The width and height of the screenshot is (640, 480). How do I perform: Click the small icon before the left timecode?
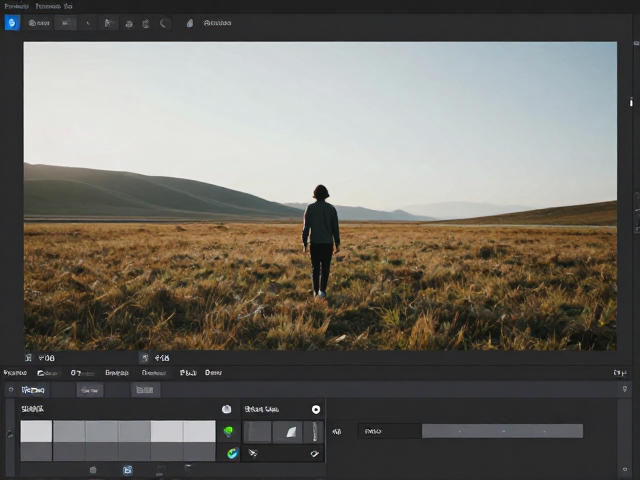pyautogui.click(x=28, y=358)
